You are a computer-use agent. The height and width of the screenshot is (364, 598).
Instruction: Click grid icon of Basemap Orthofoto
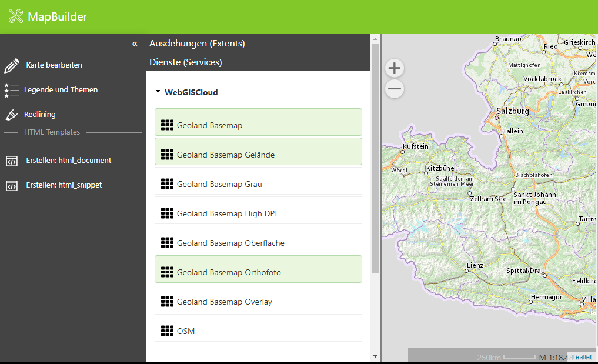pos(167,272)
